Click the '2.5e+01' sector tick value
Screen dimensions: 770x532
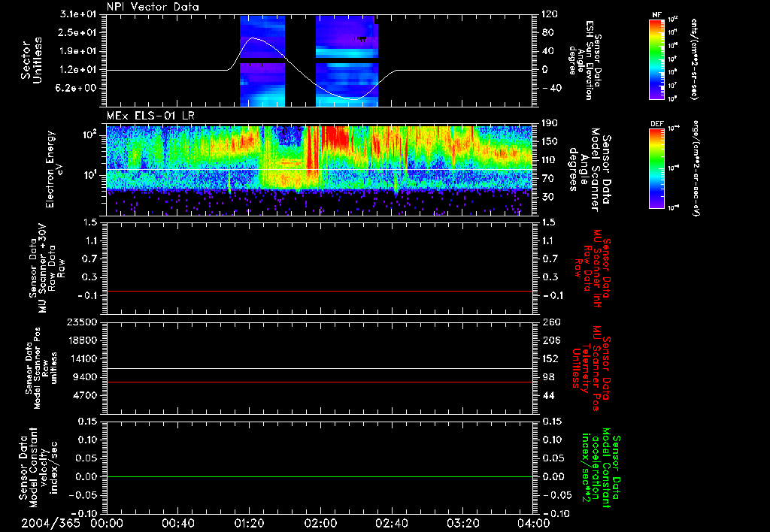[x=78, y=32]
